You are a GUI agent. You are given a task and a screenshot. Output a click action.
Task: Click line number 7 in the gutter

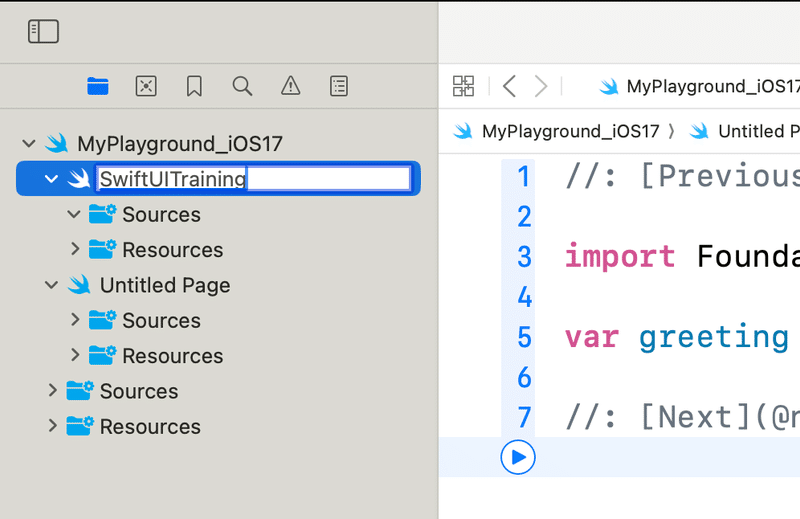pyautogui.click(x=524, y=417)
